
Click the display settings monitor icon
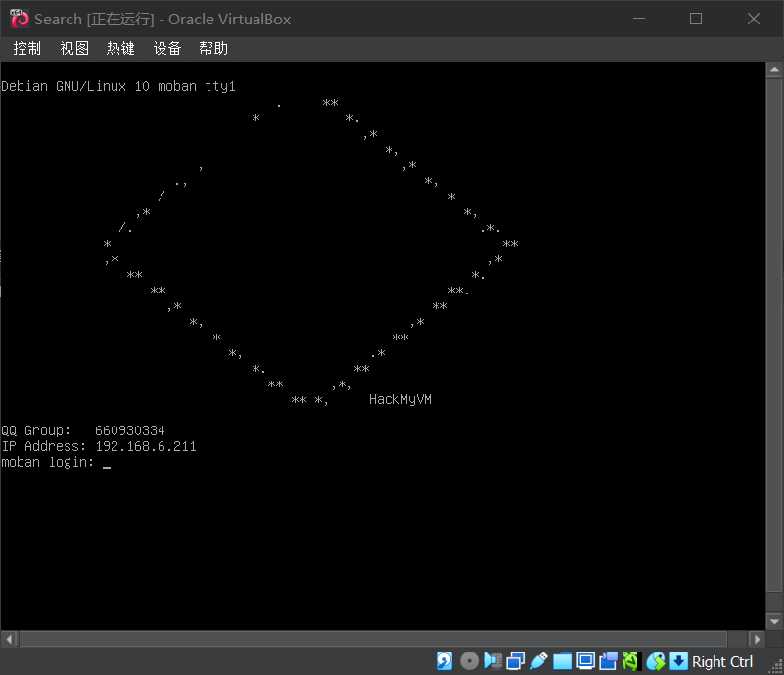(586, 661)
